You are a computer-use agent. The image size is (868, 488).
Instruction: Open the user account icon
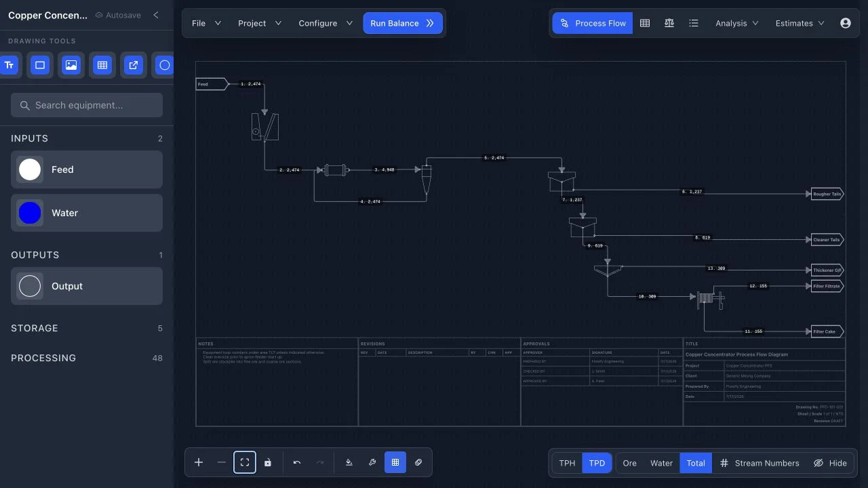[845, 23]
